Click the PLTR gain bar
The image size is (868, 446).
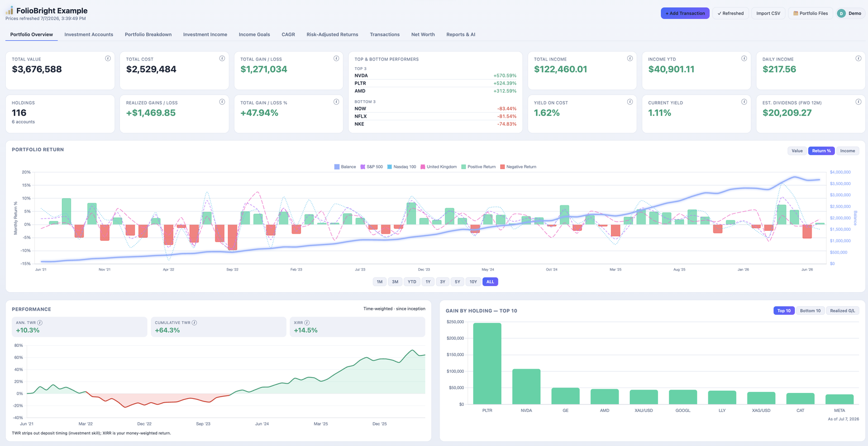click(x=487, y=364)
